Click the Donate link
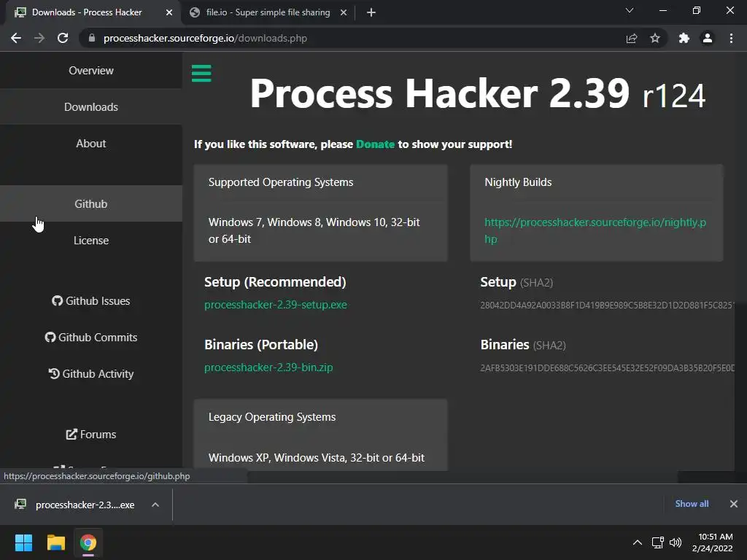747x560 pixels. 375,144
